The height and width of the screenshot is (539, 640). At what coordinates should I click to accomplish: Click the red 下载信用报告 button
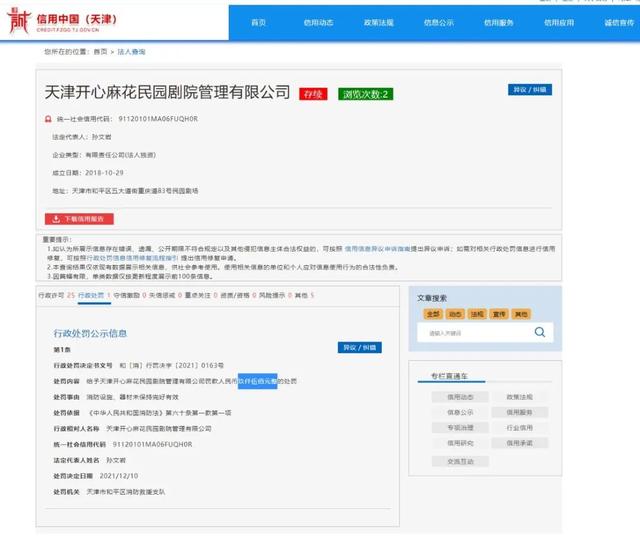79,219
